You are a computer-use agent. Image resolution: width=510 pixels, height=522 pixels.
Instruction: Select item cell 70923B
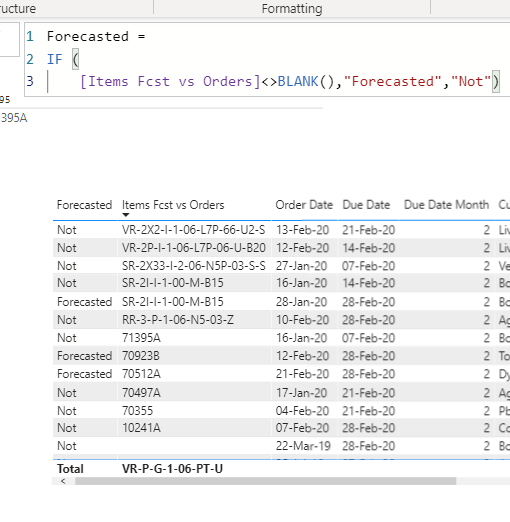[x=141, y=356]
